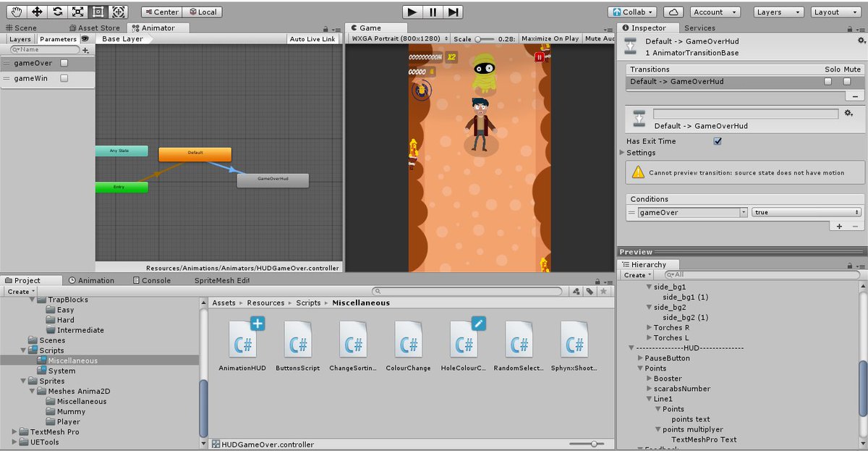Switch to Animator Layers tab

point(20,39)
